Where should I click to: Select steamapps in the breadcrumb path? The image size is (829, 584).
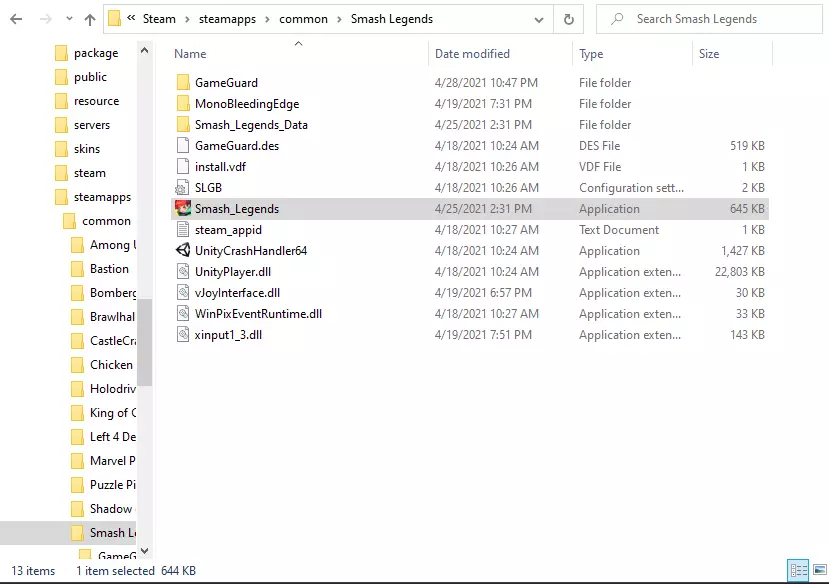coord(227,19)
